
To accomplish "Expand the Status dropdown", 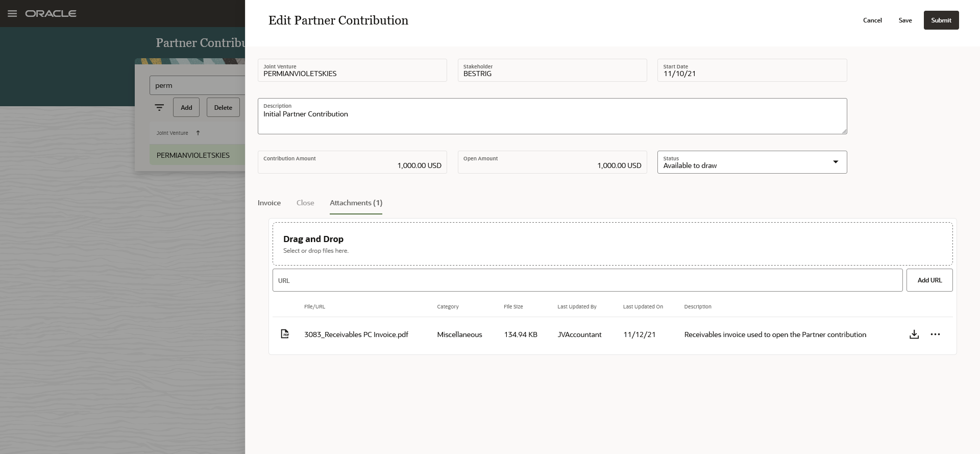I will click(836, 162).
